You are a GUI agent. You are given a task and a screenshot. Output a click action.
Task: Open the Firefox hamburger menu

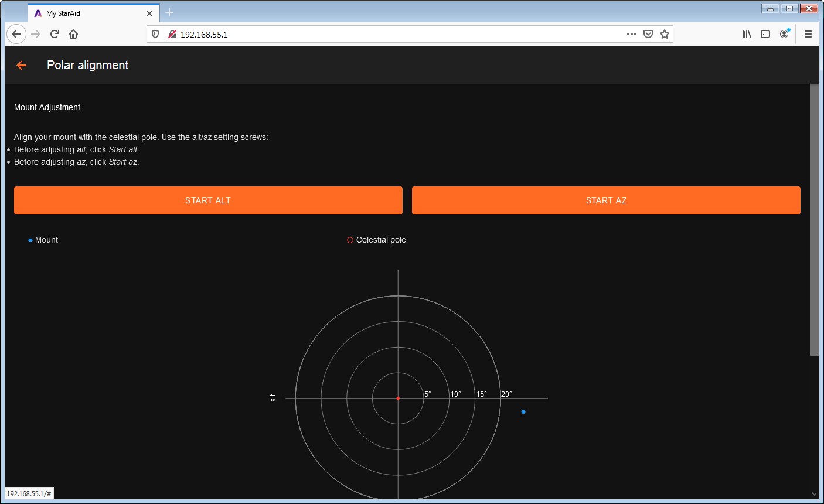tap(808, 34)
